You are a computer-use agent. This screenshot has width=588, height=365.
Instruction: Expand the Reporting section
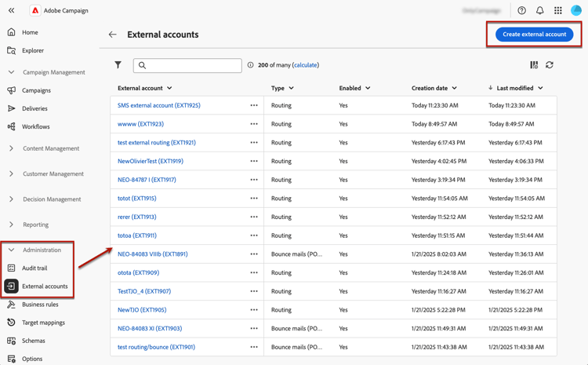pos(11,224)
